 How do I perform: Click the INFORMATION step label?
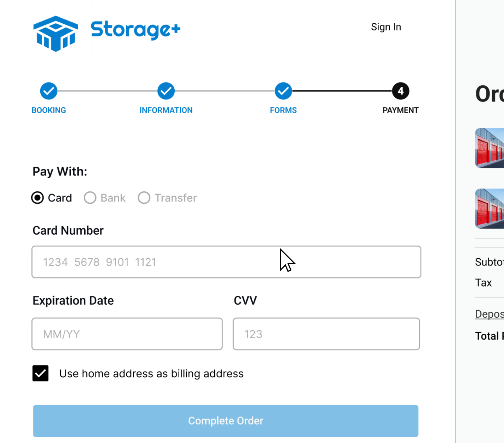click(166, 110)
